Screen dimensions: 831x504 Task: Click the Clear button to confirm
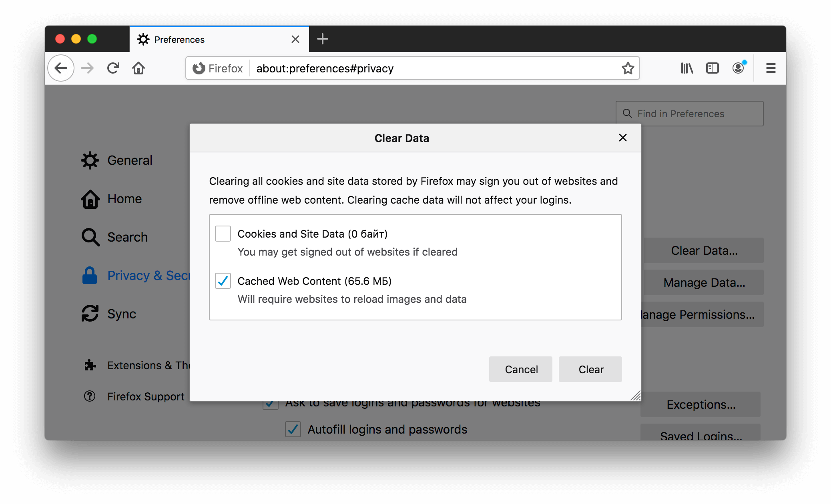coord(590,369)
